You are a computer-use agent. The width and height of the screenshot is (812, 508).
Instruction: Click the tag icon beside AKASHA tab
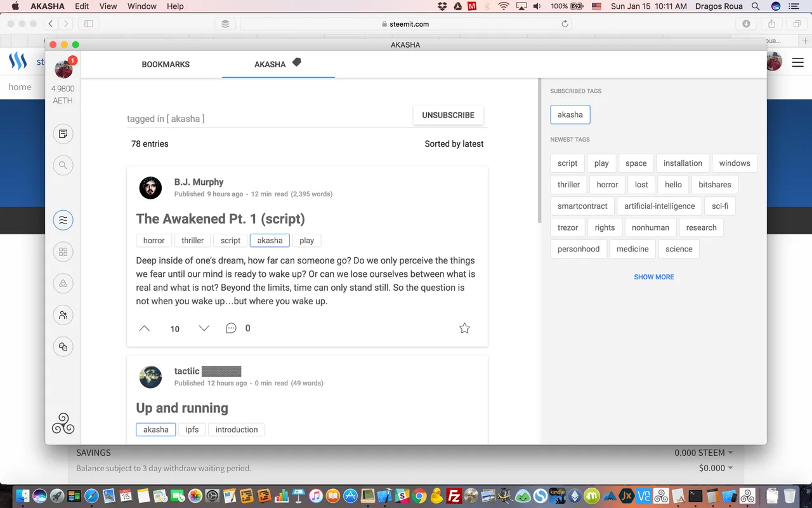coord(296,62)
